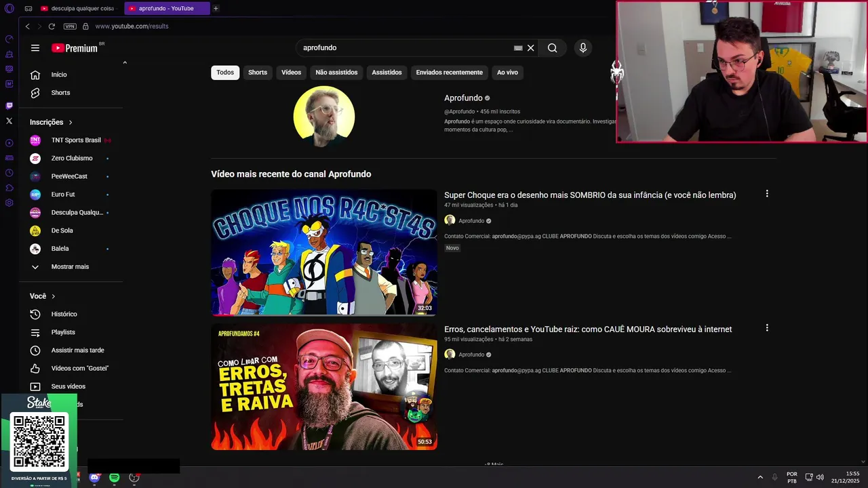Viewport: 868px width, 488px height.
Task: Open Discord from the taskbar
Action: coord(95,478)
